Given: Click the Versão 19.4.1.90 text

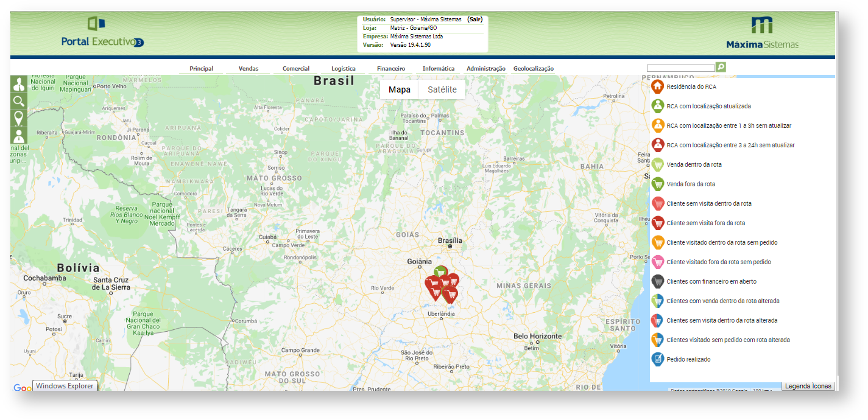Looking at the screenshot, I should [411, 45].
